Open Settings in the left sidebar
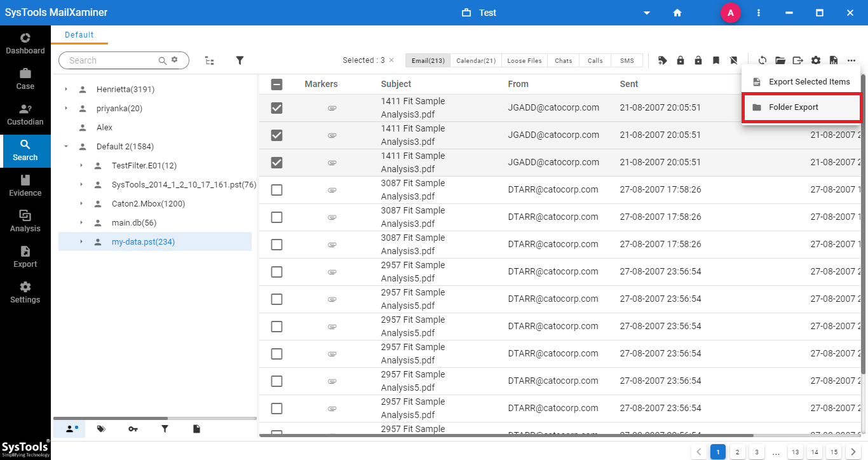 click(25, 292)
